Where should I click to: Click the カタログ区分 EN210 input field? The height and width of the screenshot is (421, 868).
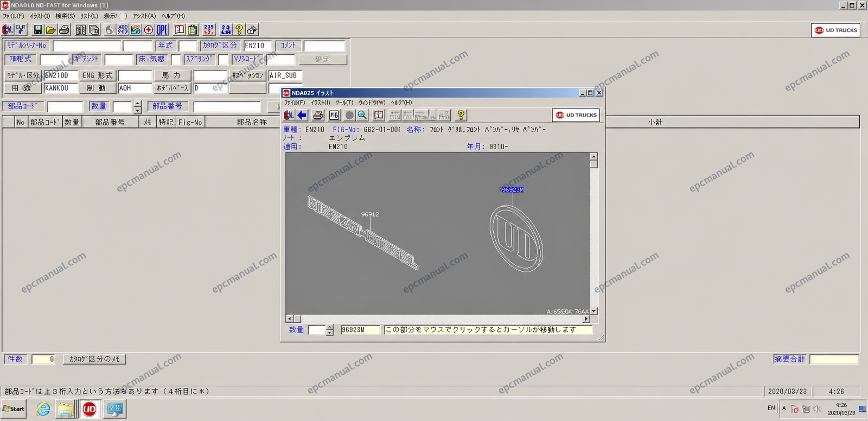(258, 46)
